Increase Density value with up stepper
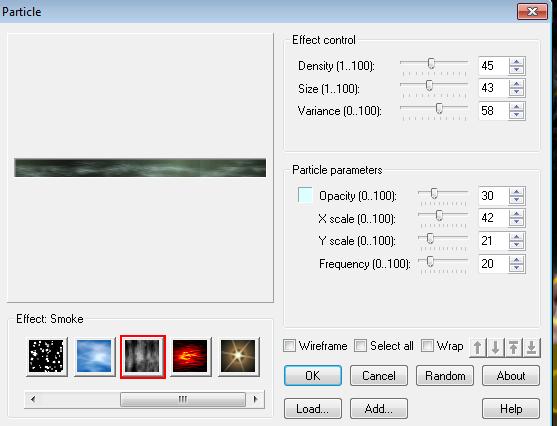Image resolution: width=557 pixels, height=426 pixels. [517, 62]
